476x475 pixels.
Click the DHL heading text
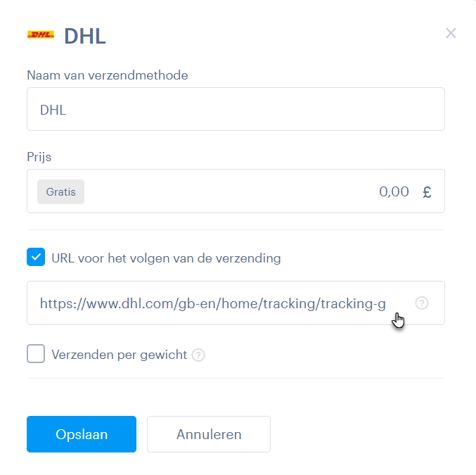coord(84,36)
